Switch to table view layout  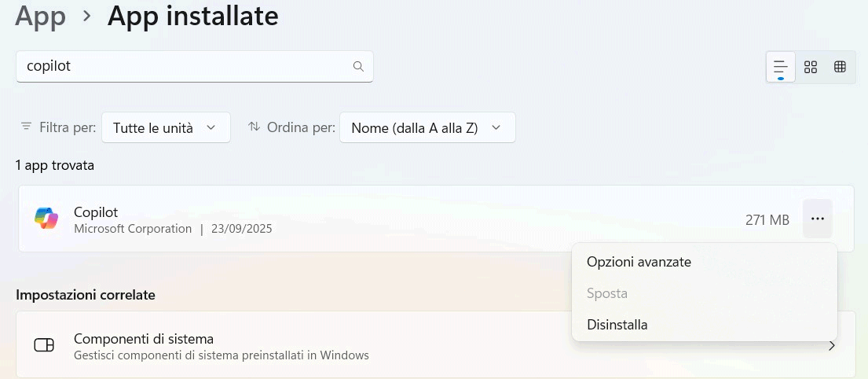click(840, 67)
